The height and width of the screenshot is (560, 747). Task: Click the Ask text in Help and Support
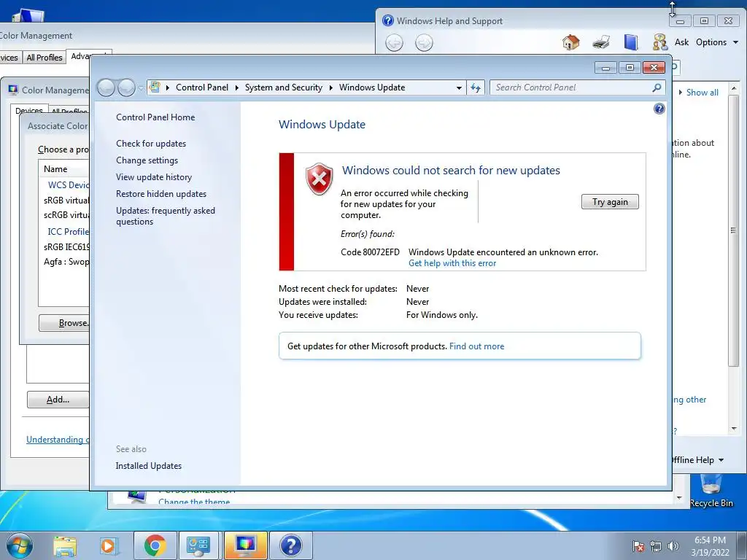681,42
